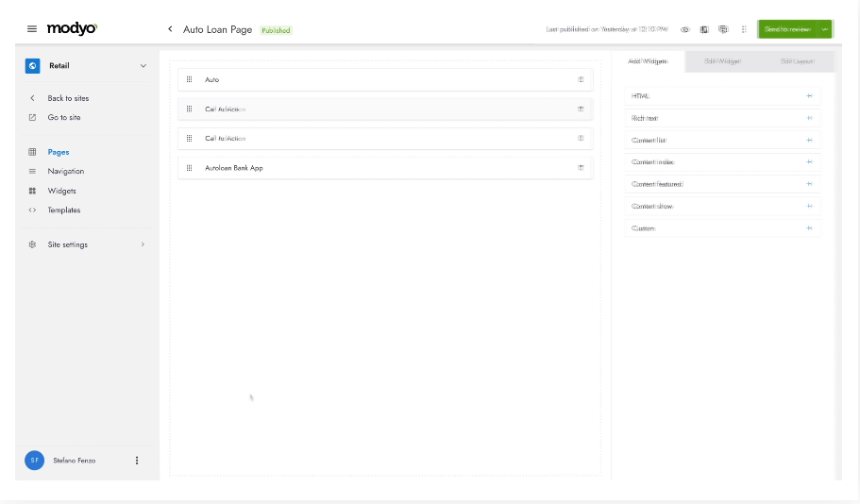The height and width of the screenshot is (504, 860).
Task: Add a Content list widget via plus icon
Action: pyautogui.click(x=809, y=140)
